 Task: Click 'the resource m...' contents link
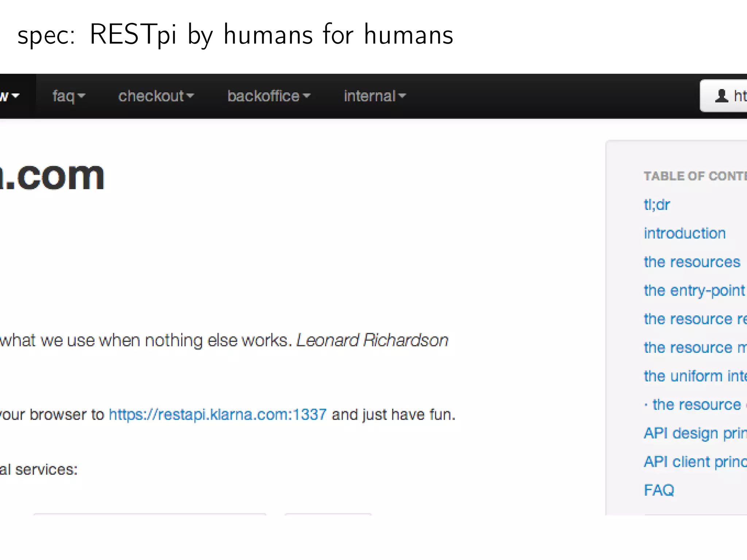tap(695, 347)
